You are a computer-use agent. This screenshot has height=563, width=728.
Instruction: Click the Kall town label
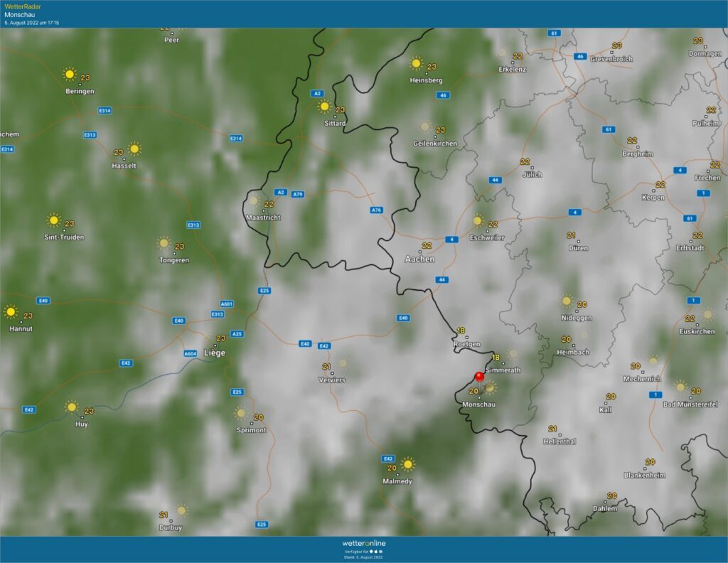click(606, 410)
